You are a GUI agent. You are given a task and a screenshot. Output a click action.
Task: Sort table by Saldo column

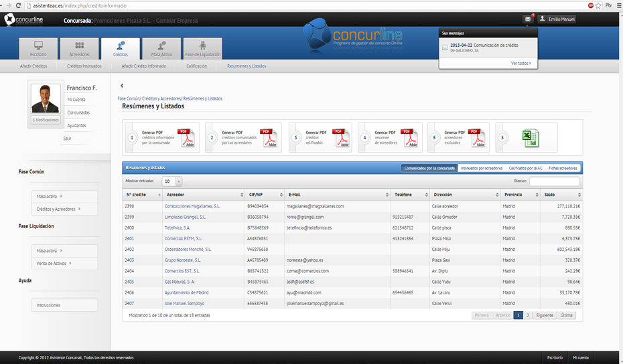coord(561,195)
